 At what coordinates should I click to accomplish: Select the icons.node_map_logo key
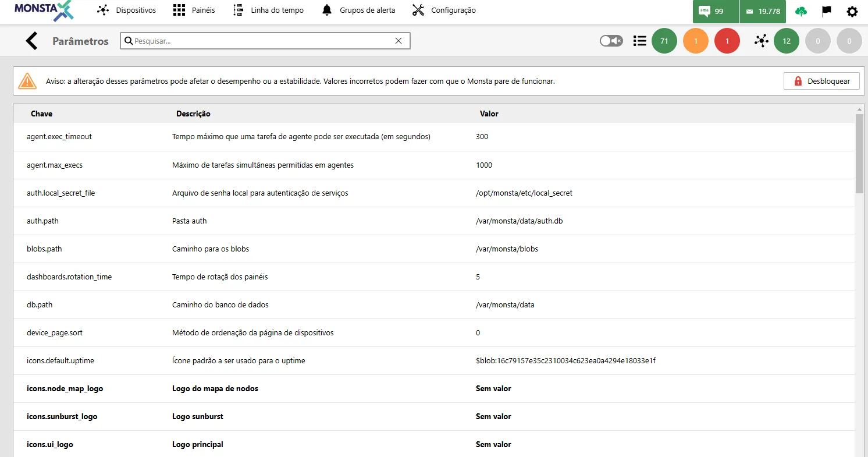pyautogui.click(x=65, y=388)
